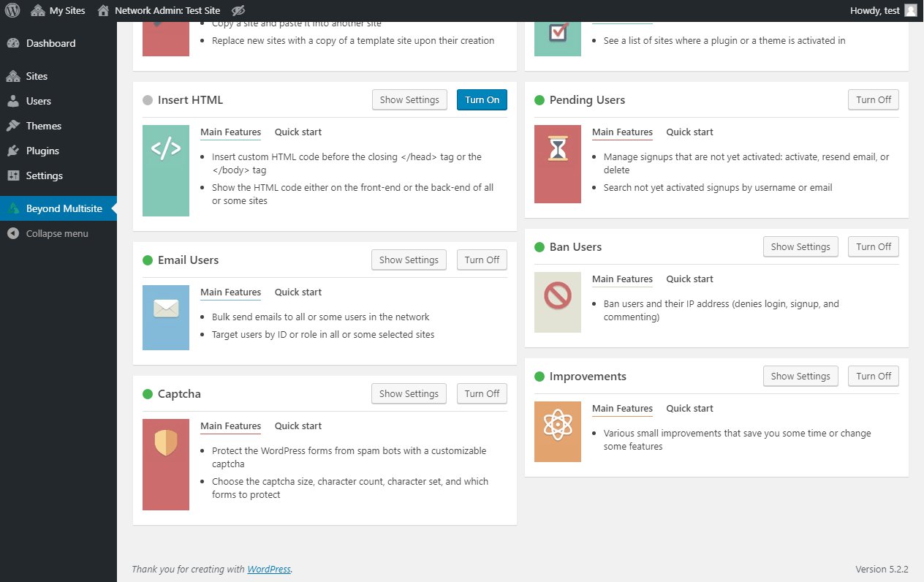Show settings for Ban Users
This screenshot has width=924, height=582.
pyautogui.click(x=800, y=246)
